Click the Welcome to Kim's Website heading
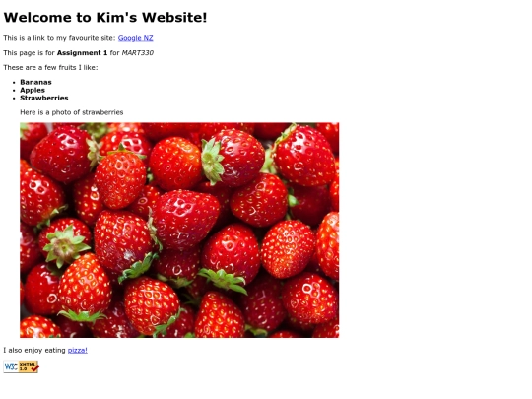Viewport: 532px width, 399px height. click(x=105, y=18)
